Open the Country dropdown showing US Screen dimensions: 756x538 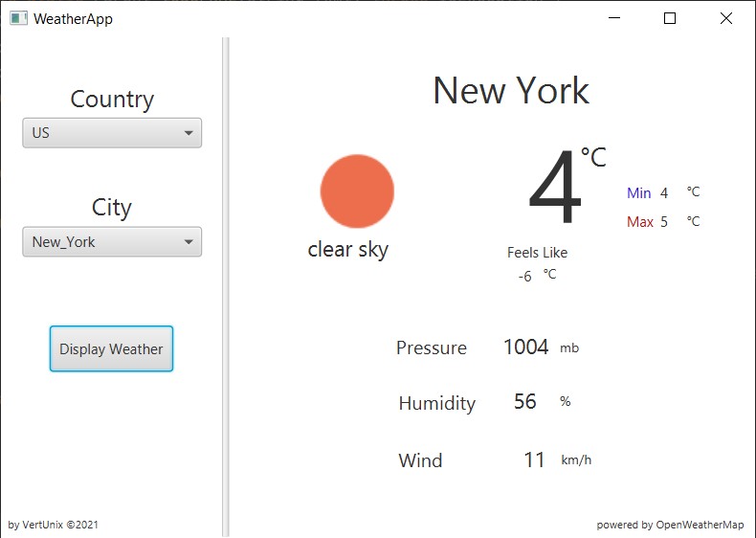(112, 133)
